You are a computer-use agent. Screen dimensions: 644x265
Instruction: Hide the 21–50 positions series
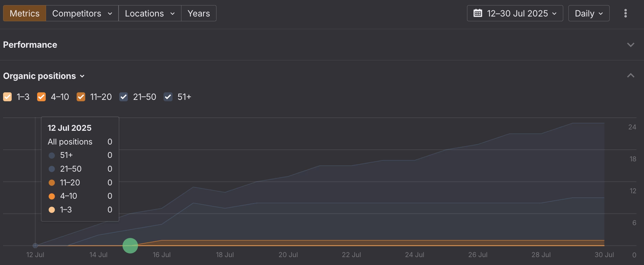click(x=124, y=97)
